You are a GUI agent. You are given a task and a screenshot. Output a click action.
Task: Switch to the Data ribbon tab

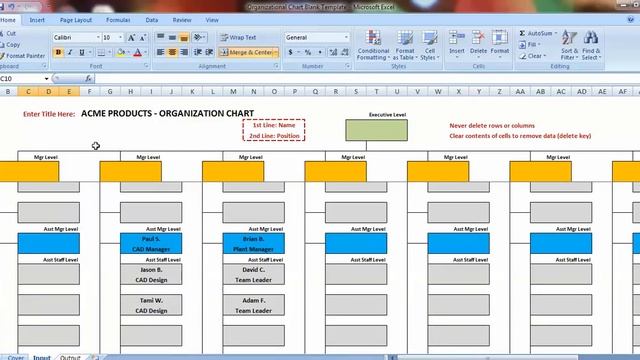152,20
